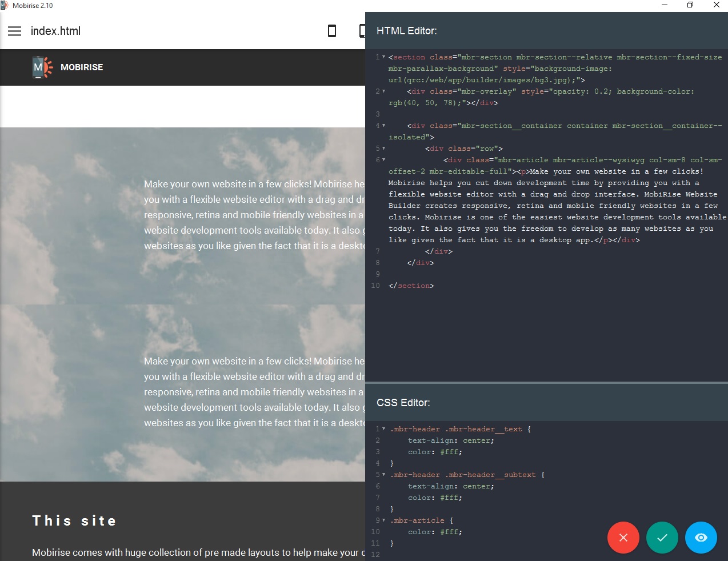Place cursor on closing section tag in HTML editor
Viewport: 728px width, 561px height.
pyautogui.click(x=411, y=286)
